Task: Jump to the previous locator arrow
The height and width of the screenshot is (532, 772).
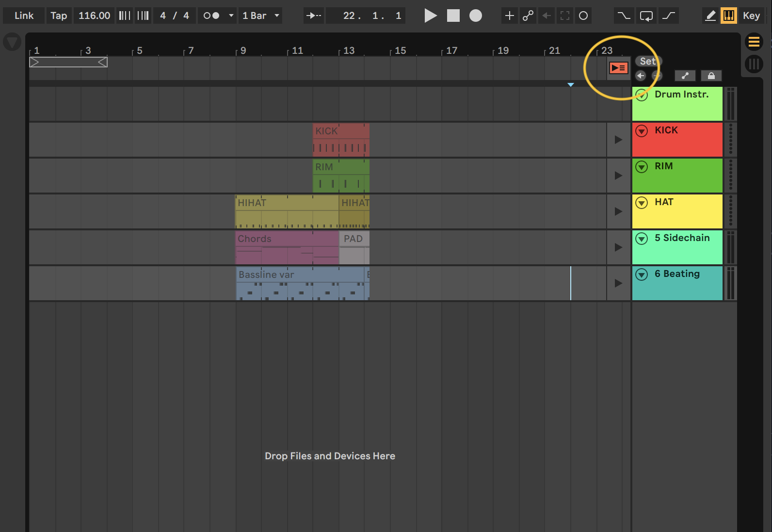Action: pos(641,76)
